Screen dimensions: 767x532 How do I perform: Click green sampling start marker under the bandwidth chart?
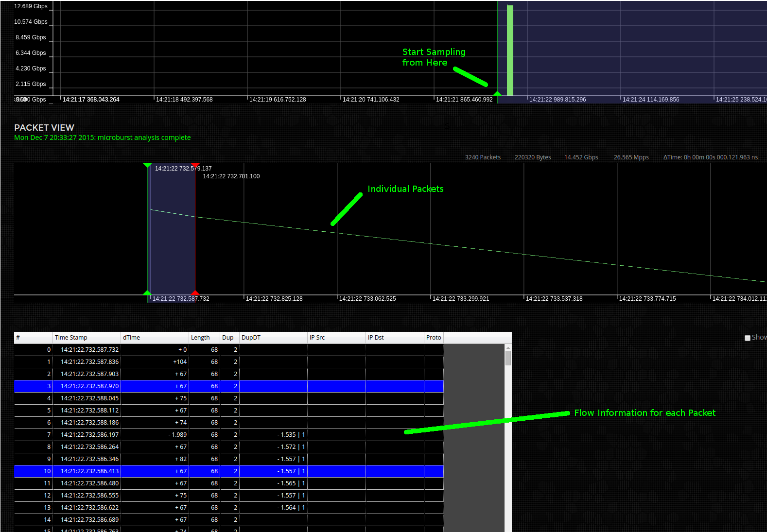click(497, 93)
